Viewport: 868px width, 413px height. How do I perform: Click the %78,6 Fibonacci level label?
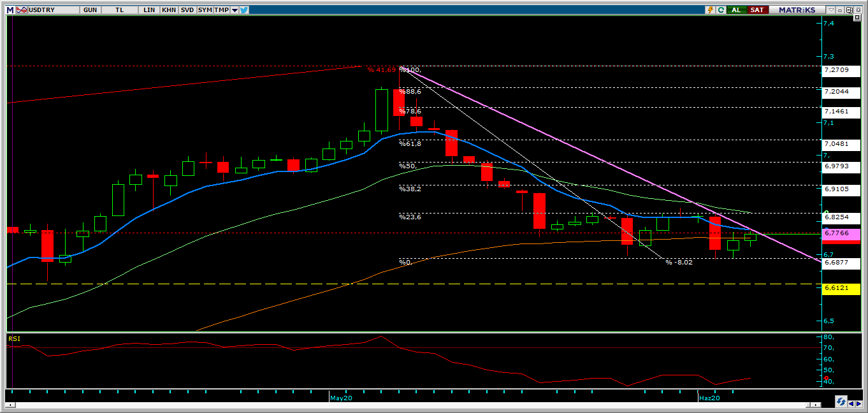pos(410,112)
